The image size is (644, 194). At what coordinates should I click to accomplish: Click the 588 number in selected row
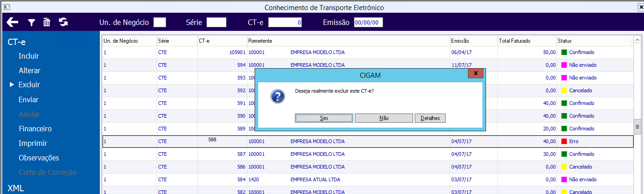212,139
